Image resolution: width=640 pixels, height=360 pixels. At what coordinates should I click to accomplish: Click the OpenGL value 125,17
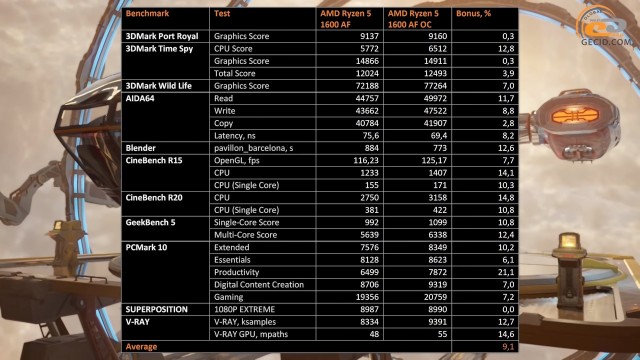(434, 160)
